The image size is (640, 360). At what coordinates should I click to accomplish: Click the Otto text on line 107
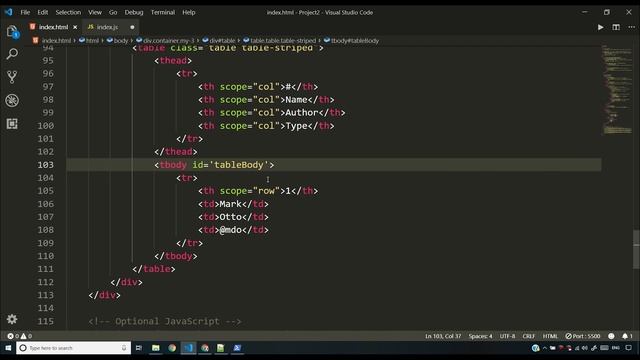(231, 217)
